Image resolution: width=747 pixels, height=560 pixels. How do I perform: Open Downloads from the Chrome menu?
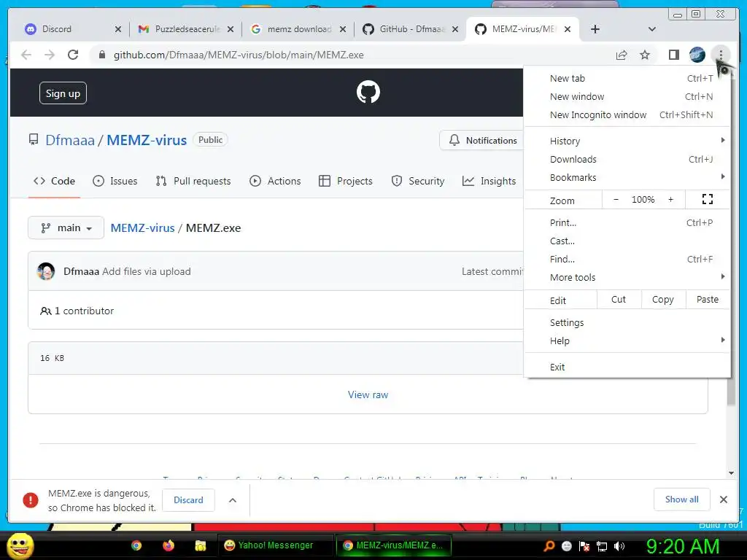pos(627,159)
